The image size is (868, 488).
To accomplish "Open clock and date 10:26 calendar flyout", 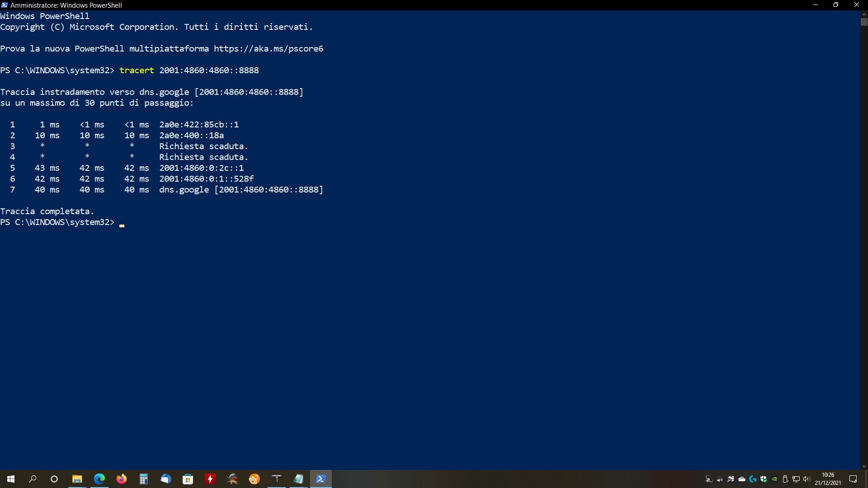I will pos(828,479).
